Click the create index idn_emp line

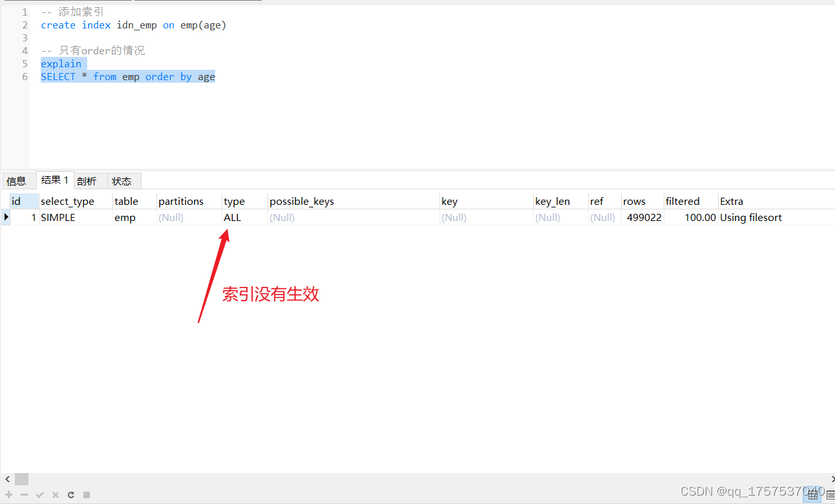coord(134,25)
